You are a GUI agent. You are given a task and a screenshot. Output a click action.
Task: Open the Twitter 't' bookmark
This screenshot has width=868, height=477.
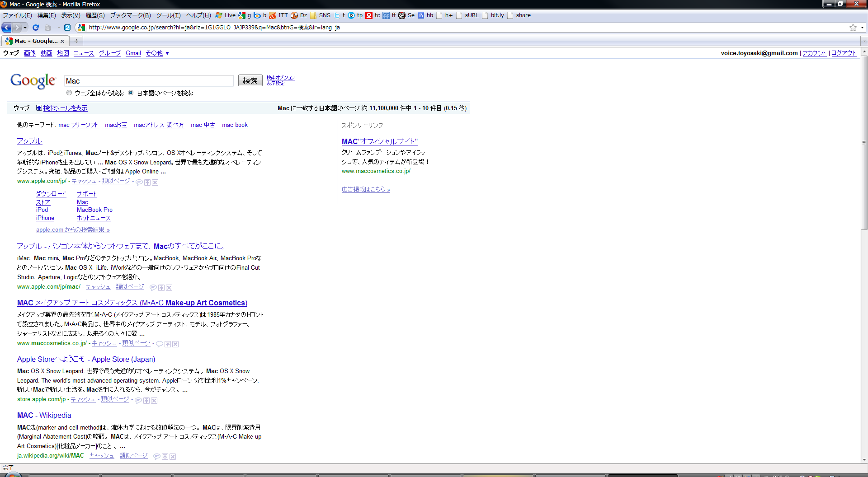340,15
